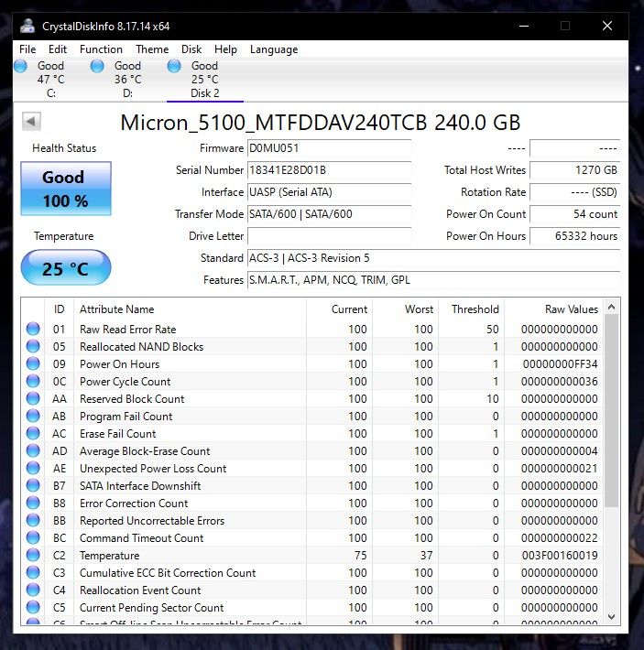Minimize the CrystalDiskInfo window
The image size is (644, 650).
pyautogui.click(x=524, y=27)
